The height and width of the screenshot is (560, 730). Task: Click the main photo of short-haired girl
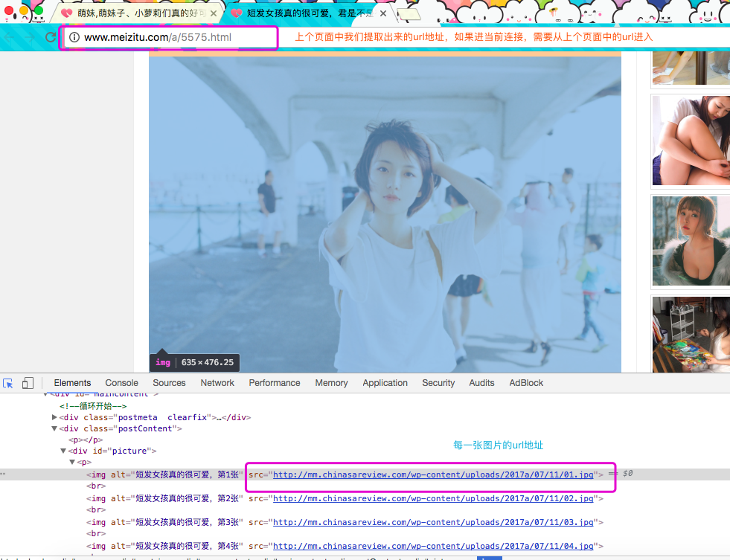pos(385,214)
